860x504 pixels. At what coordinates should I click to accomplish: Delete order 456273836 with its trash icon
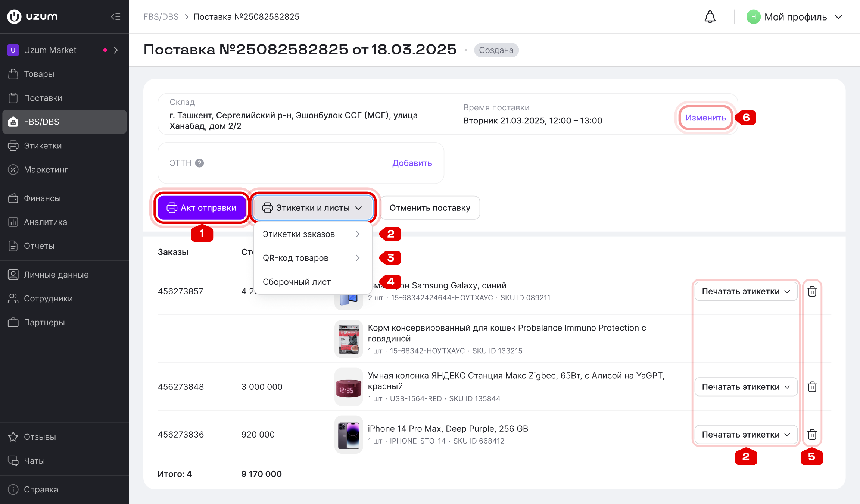click(812, 435)
